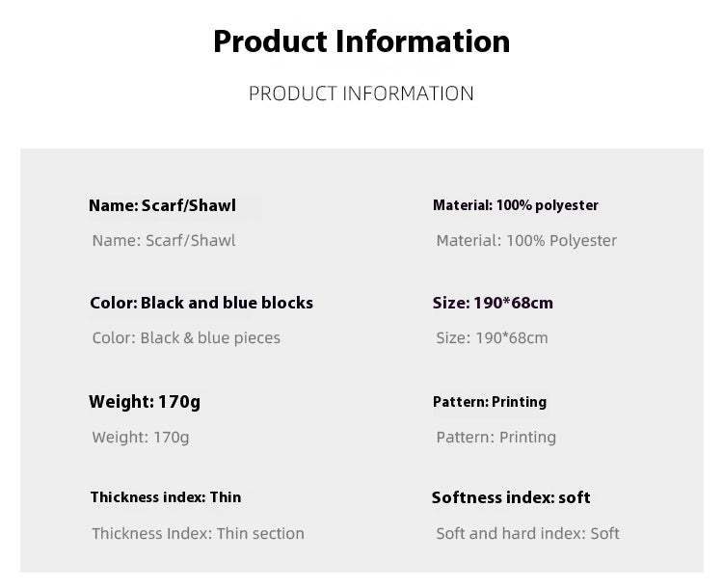Click the gray 'Weight: 170g' text
The image size is (723, 588).
pos(141,438)
